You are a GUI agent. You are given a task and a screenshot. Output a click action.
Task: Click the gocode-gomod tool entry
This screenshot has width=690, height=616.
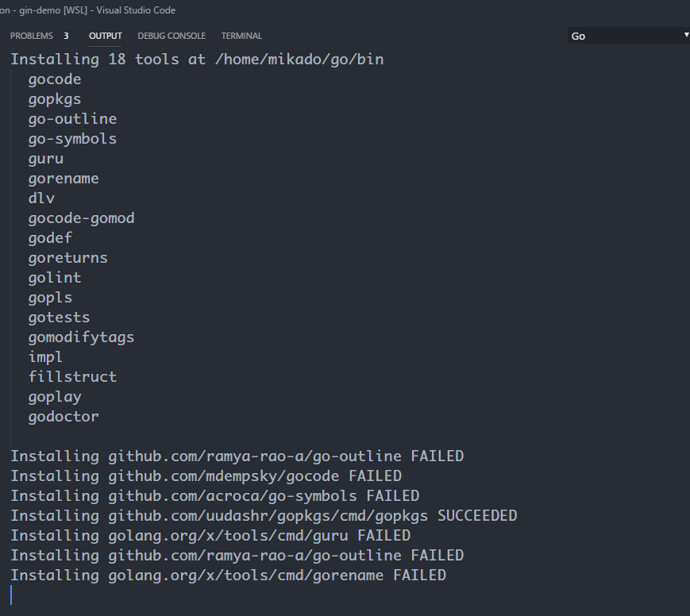click(x=81, y=218)
